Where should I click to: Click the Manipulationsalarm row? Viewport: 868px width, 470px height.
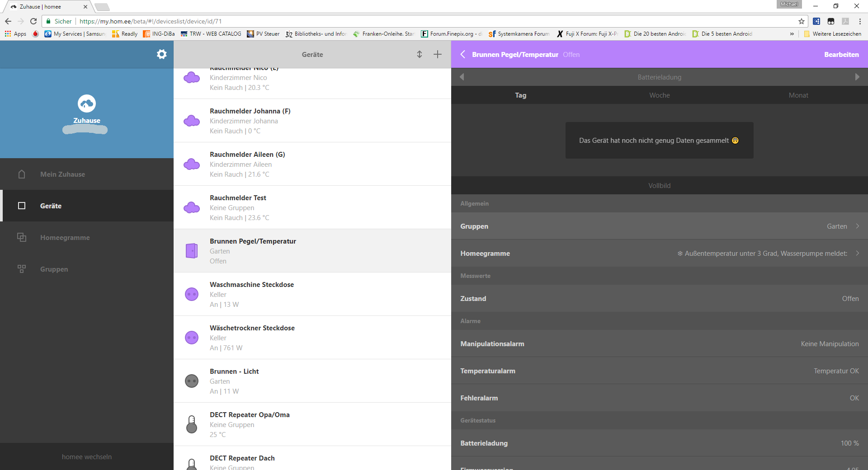coord(660,343)
